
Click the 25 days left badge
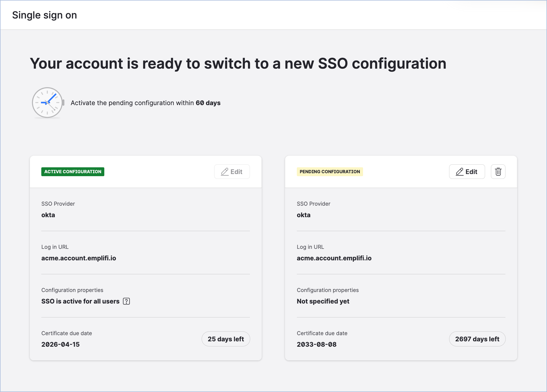[226, 339]
